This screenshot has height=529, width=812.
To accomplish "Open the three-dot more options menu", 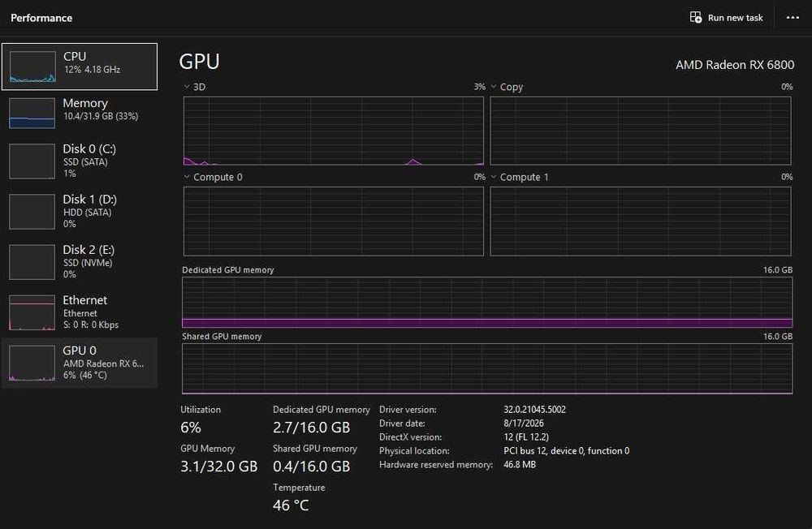I will 793,18.
